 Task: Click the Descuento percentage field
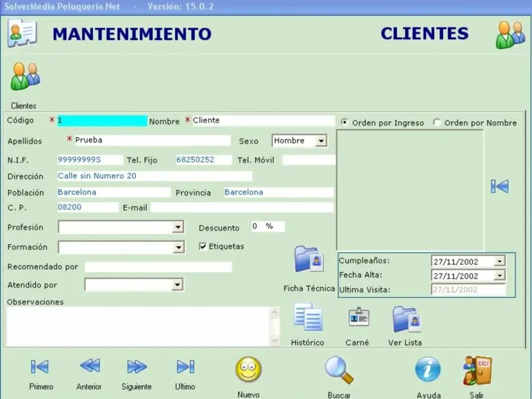268,226
